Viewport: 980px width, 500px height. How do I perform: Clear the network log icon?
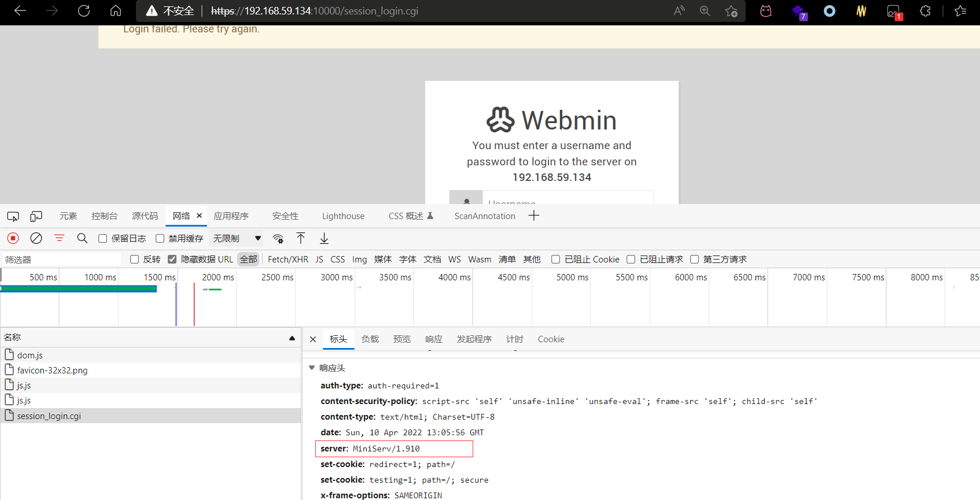pyautogui.click(x=36, y=238)
